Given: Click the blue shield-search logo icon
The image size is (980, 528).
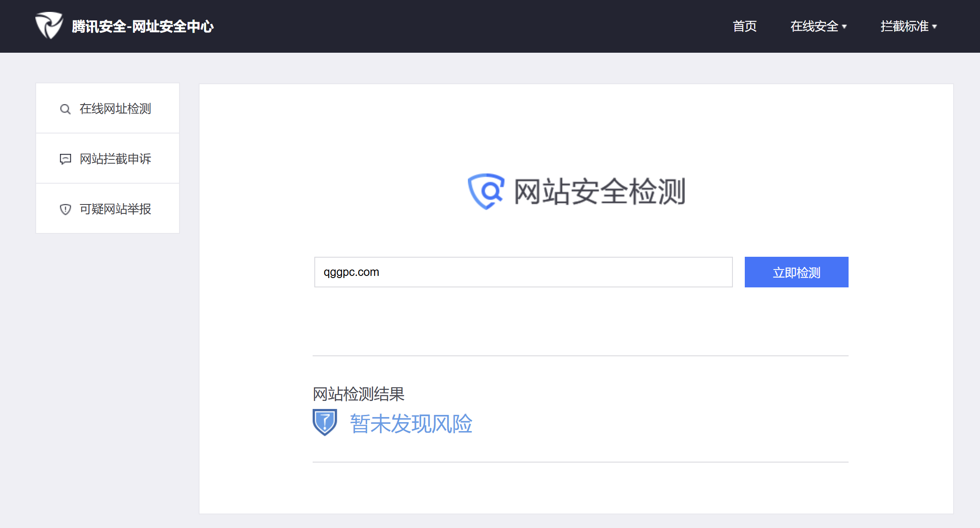Looking at the screenshot, I should click(x=486, y=191).
